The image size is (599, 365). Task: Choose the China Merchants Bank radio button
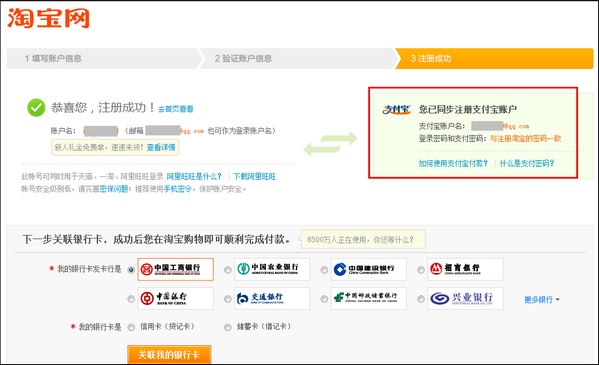tap(421, 270)
